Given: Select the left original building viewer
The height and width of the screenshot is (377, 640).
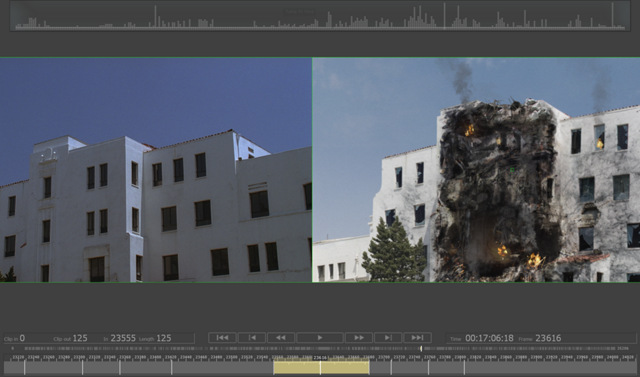Looking at the screenshot, I should (156, 170).
